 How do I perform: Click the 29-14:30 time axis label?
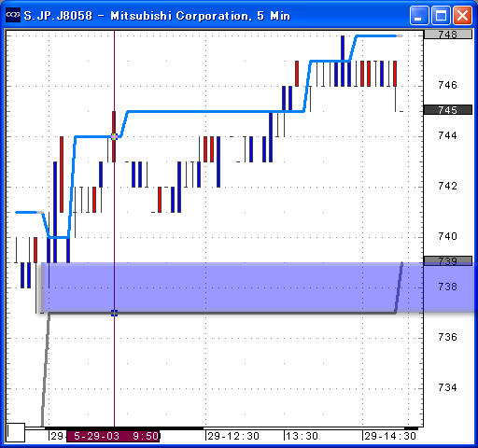coord(390,436)
